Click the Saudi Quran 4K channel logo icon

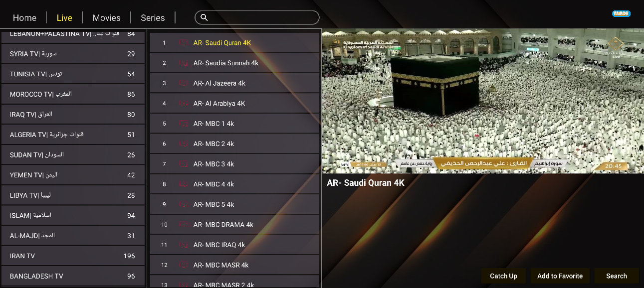184,43
